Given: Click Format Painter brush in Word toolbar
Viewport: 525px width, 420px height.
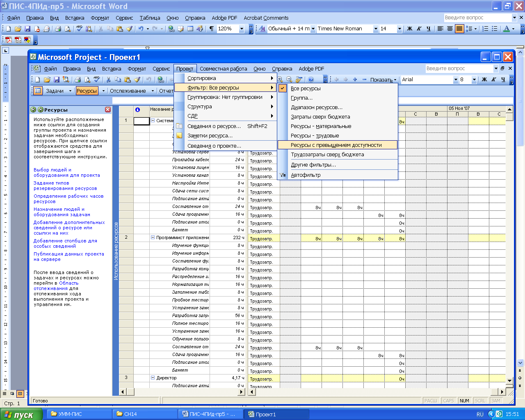Looking at the screenshot, I should pos(129,29).
